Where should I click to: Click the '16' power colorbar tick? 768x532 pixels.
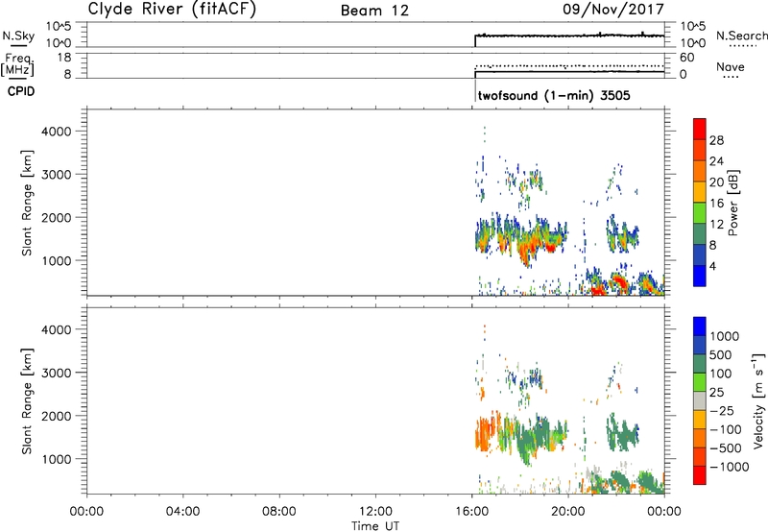pos(716,204)
